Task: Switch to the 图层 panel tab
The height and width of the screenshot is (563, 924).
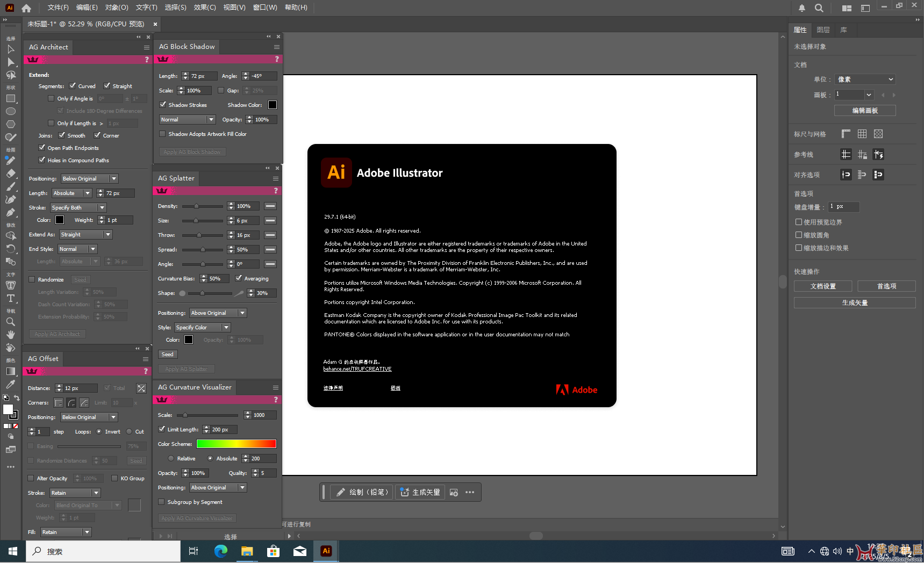Action: click(823, 30)
